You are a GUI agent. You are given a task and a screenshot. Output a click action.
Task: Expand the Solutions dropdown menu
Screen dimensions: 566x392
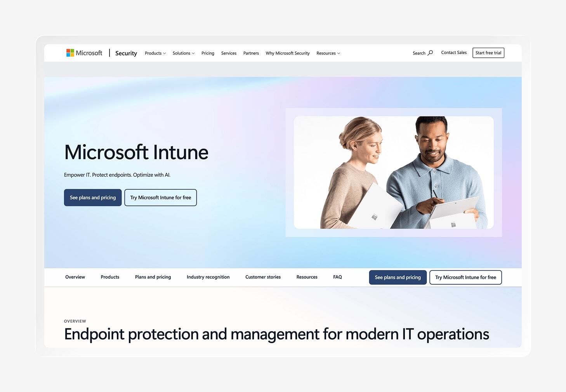point(184,53)
